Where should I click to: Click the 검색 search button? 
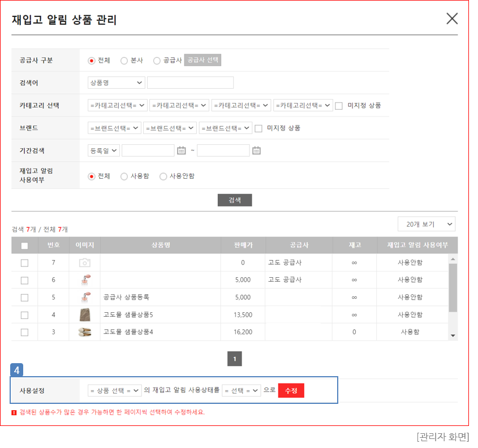[234, 200]
